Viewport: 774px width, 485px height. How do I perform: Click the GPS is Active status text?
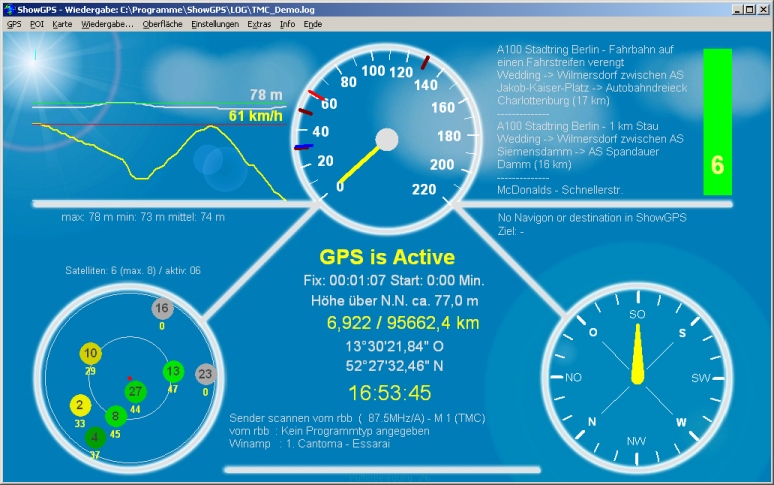387,257
